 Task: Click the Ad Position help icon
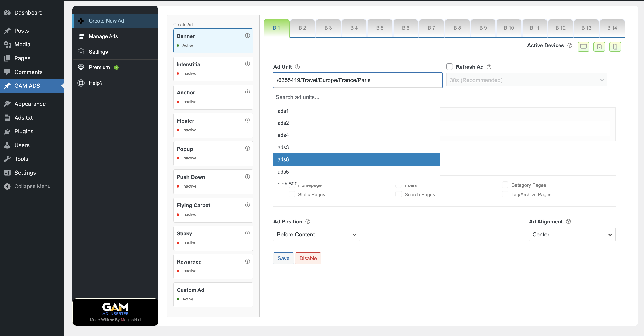[308, 221]
